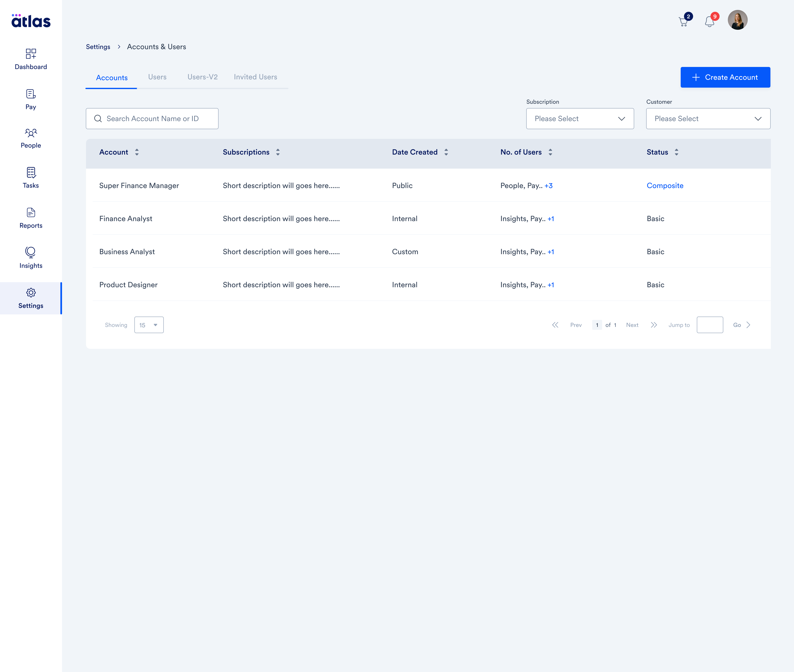This screenshot has width=794, height=672.
Task: Select the Settings gear in sidebar
Action: [x=31, y=293]
